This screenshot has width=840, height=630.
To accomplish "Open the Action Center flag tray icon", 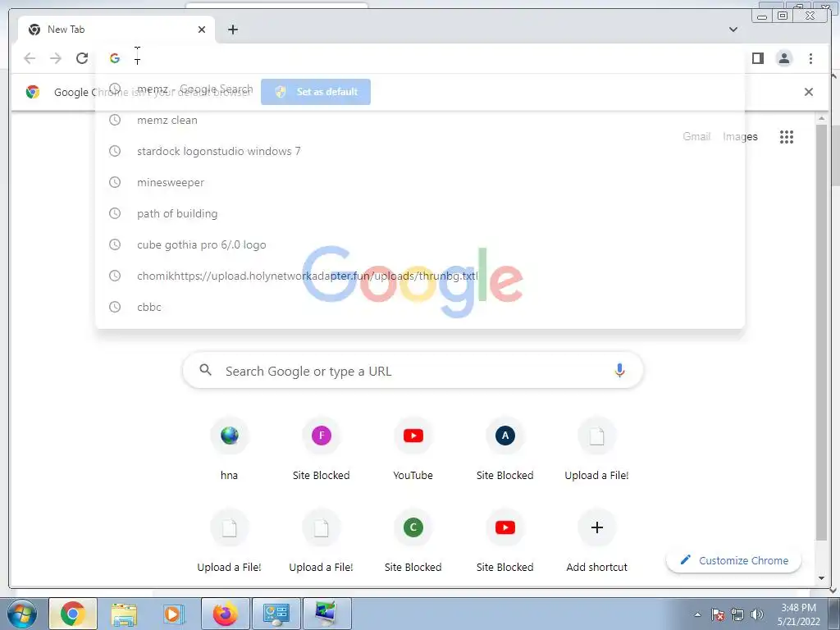I will coord(718,614).
